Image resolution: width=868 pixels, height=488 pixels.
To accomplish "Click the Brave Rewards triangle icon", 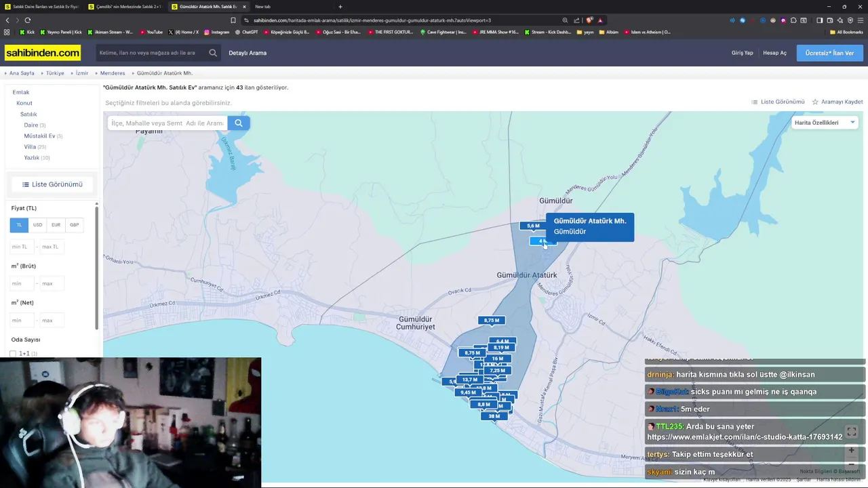I will (x=600, y=20).
